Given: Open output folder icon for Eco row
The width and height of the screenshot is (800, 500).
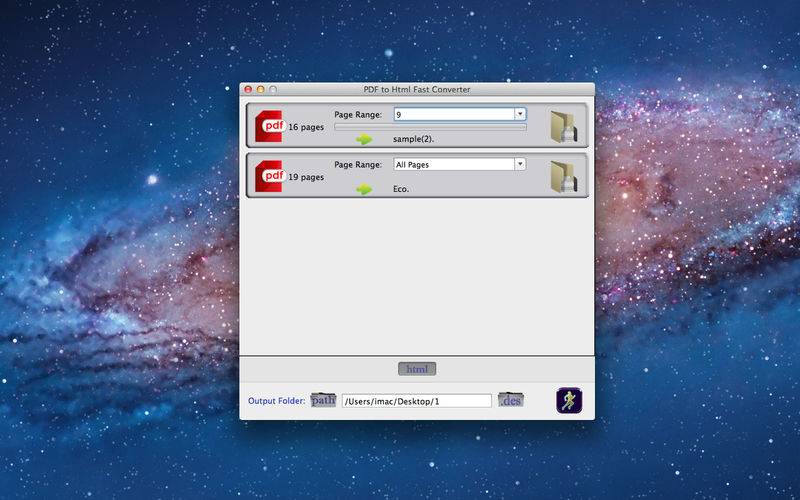Looking at the screenshot, I should tap(564, 176).
